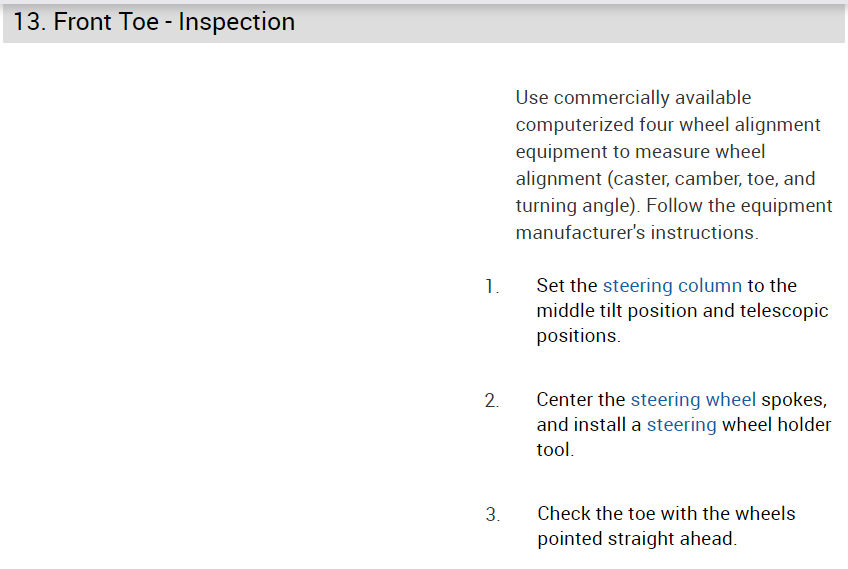Image resolution: width=848 pixels, height=569 pixels.
Task: Click step number 2
Action: pyautogui.click(x=492, y=401)
